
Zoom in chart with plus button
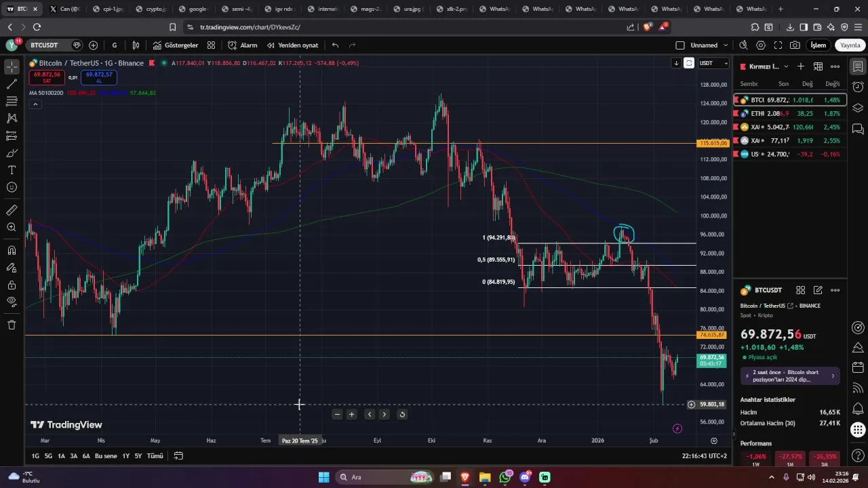(351, 414)
